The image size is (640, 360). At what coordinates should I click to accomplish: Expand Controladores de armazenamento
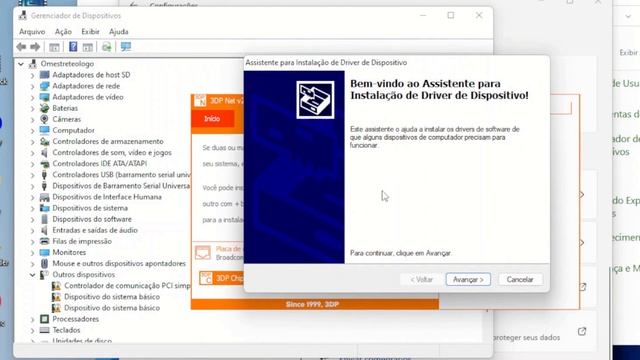pos(33,142)
